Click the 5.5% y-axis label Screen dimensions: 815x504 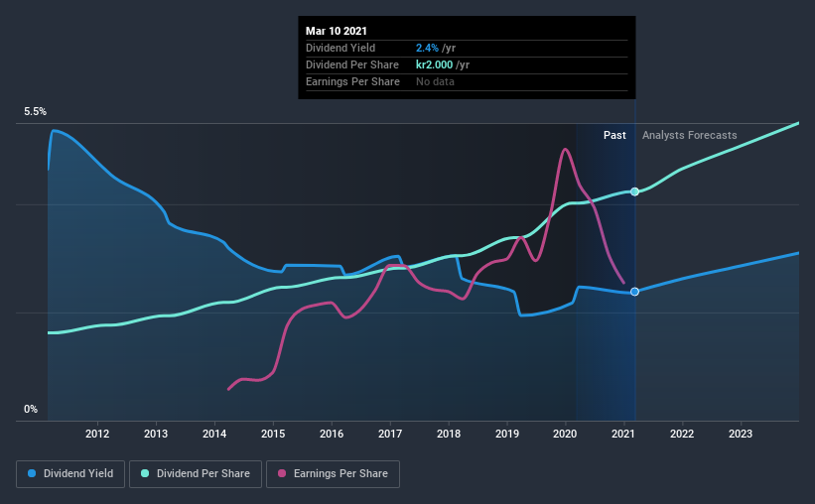pyautogui.click(x=35, y=112)
